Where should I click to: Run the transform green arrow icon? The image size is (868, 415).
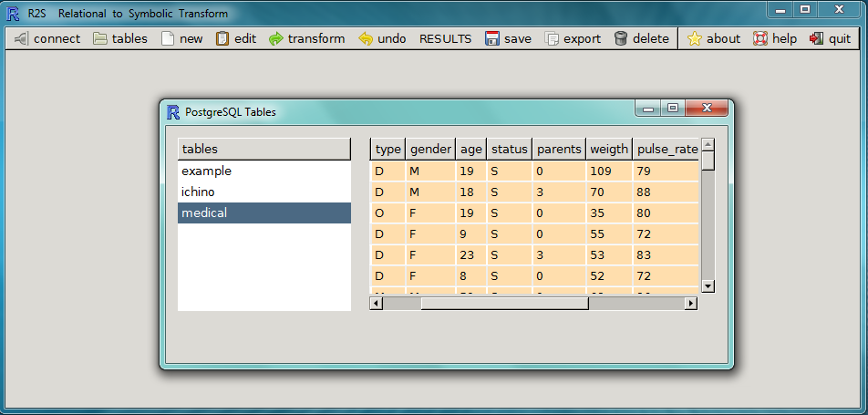pyautogui.click(x=276, y=39)
